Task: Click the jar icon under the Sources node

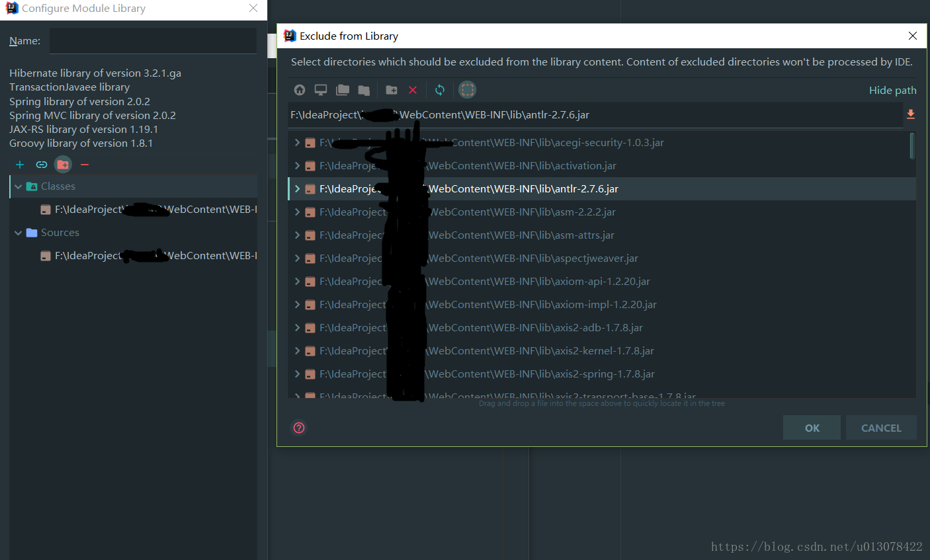Action: point(46,256)
